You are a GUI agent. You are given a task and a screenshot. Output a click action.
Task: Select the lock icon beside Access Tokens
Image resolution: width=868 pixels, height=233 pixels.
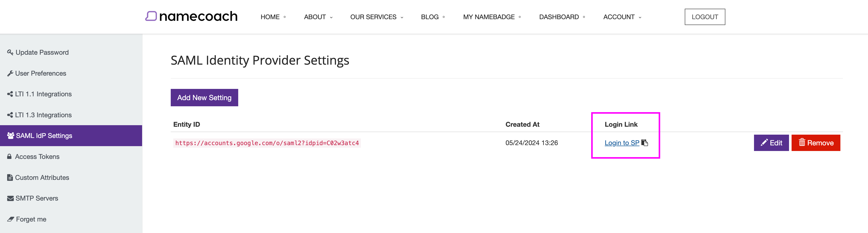tap(10, 156)
